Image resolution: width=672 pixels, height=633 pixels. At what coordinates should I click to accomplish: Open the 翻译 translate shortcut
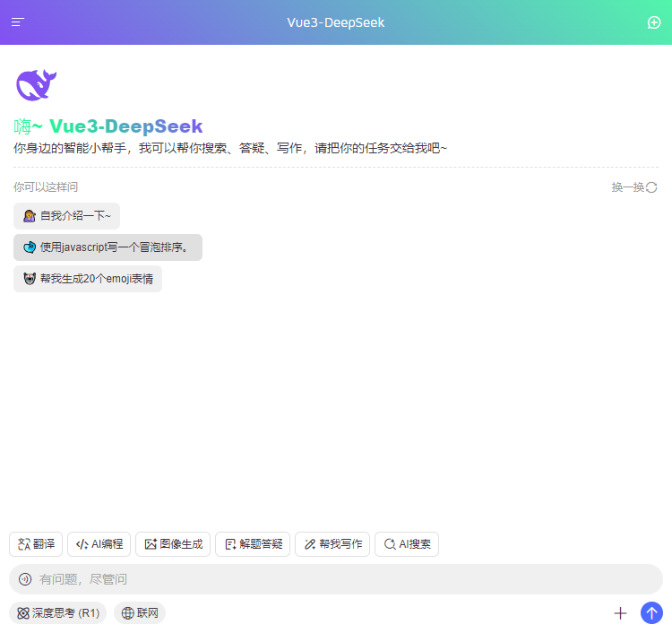point(36,544)
